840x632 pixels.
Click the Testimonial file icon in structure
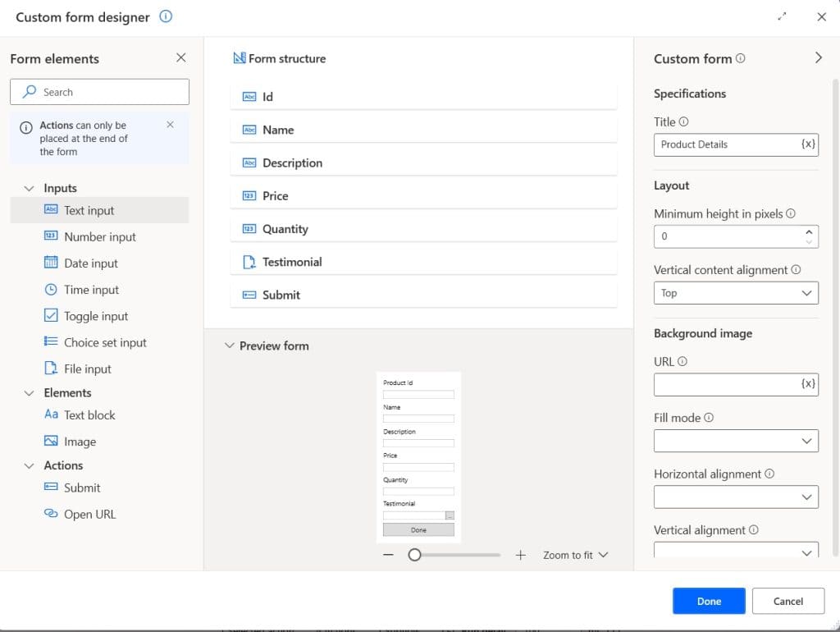[249, 262]
